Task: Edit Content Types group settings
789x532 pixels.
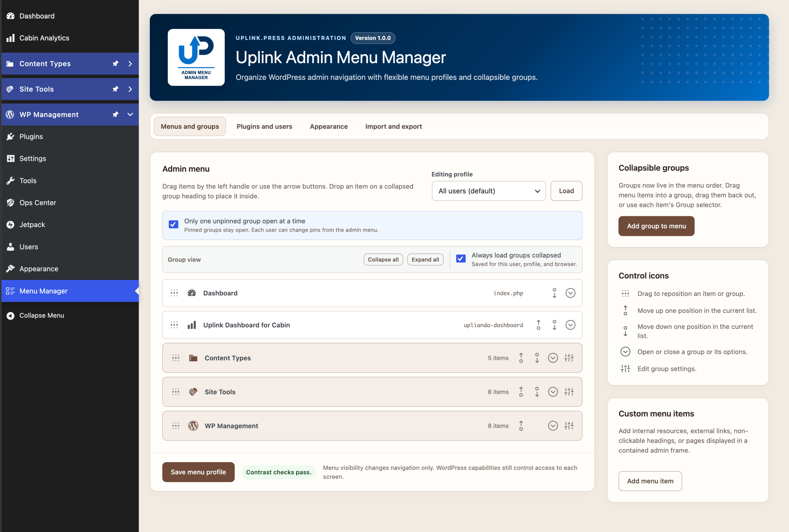Action: click(569, 358)
